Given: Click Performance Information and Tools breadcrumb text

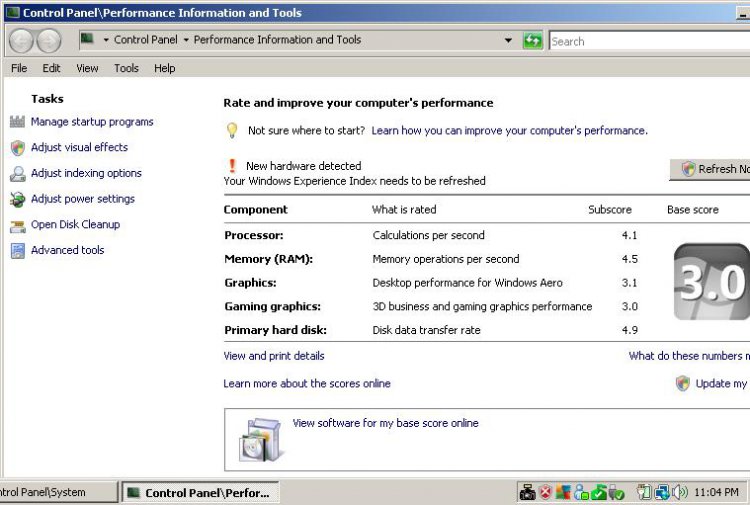Looking at the screenshot, I should coord(277,40).
